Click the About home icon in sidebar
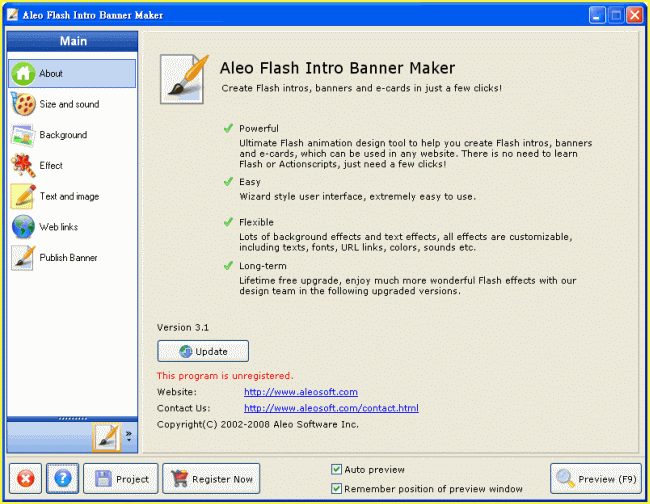This screenshot has width=650, height=504. tap(23, 74)
